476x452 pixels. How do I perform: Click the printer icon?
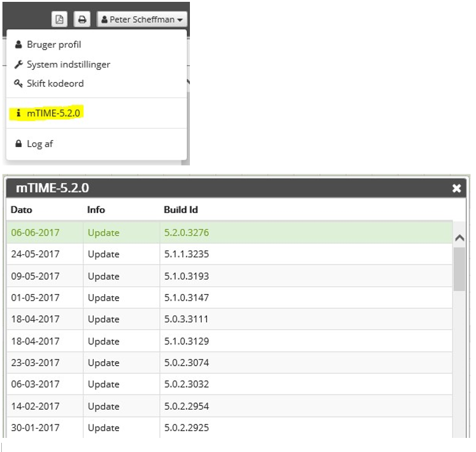point(81,19)
